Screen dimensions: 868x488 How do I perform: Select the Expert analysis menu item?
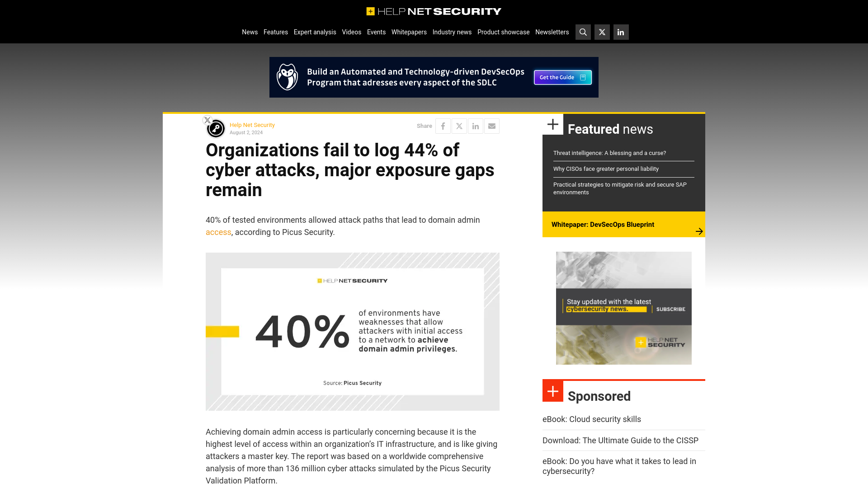click(x=315, y=32)
